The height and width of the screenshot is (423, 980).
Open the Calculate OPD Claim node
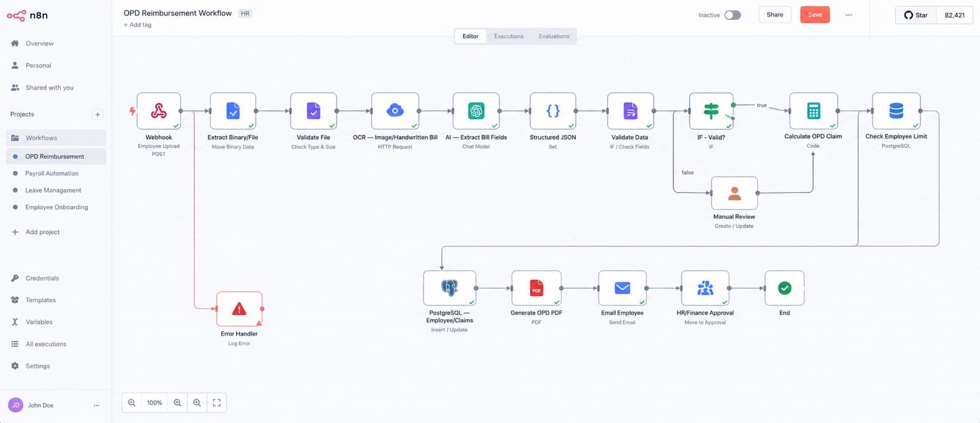pyautogui.click(x=813, y=111)
